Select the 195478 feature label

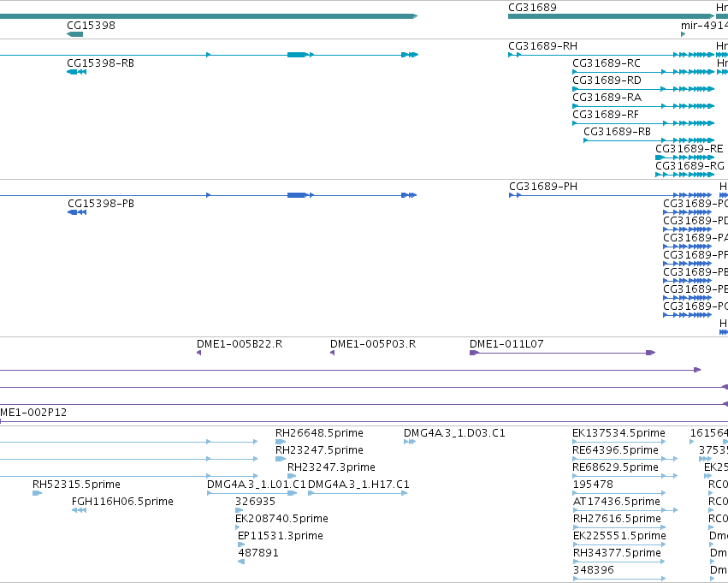coord(593,485)
